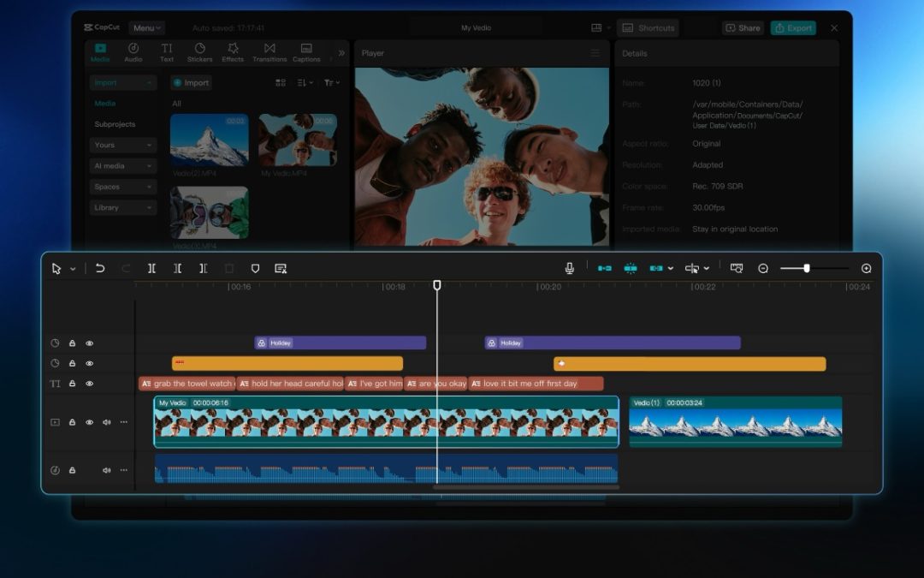Click the microphone record voiceover icon
This screenshot has height=578, width=924.
569,268
